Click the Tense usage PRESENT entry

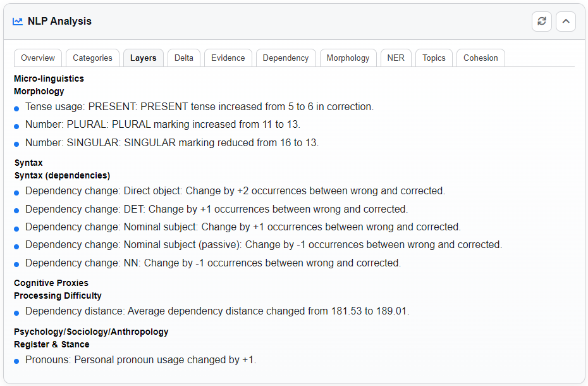(x=199, y=106)
